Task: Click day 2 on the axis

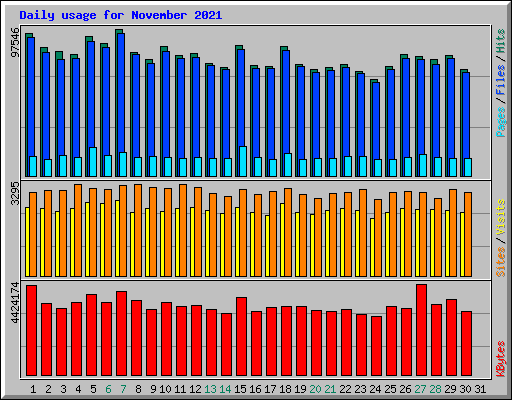Action: (x=48, y=389)
